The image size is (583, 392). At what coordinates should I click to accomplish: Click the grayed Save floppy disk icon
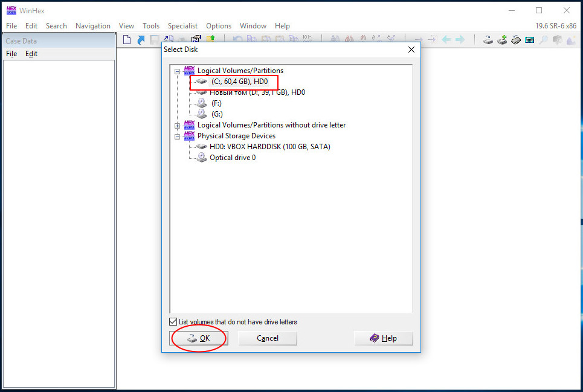155,39
